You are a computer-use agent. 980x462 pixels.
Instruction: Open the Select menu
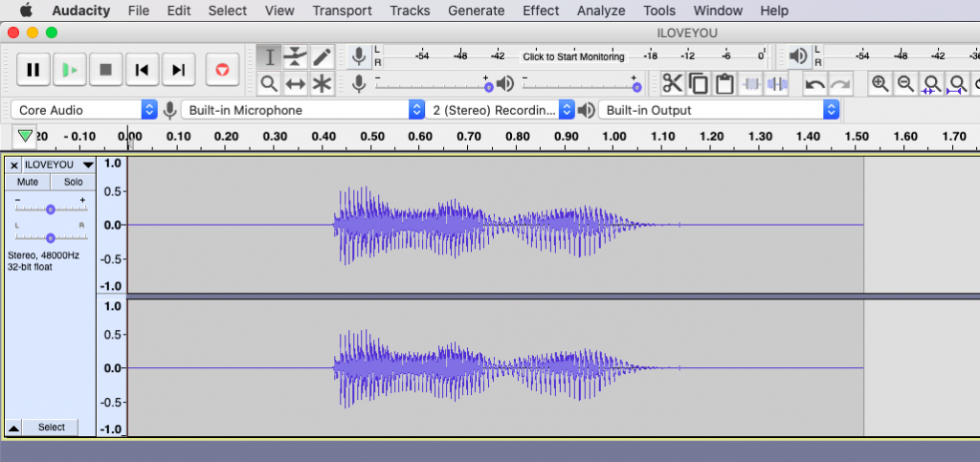click(228, 11)
